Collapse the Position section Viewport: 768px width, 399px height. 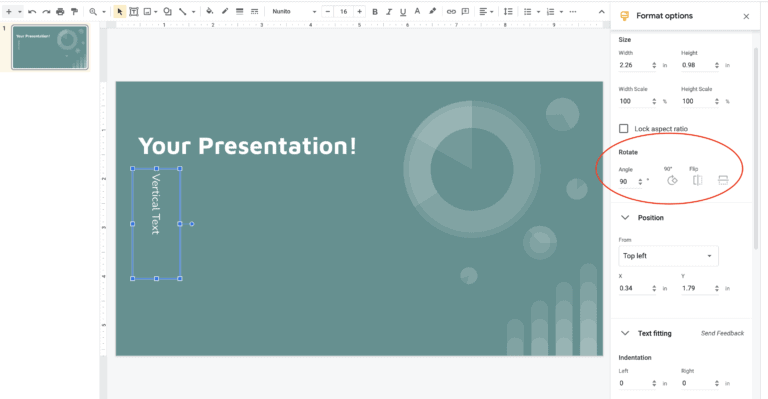[x=625, y=218]
